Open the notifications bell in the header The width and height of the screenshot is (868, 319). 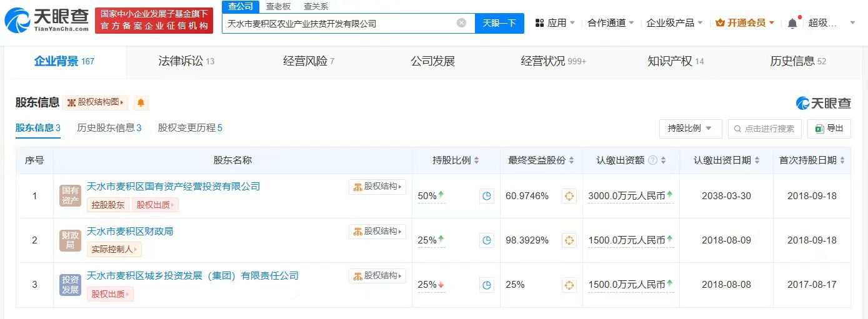(792, 23)
